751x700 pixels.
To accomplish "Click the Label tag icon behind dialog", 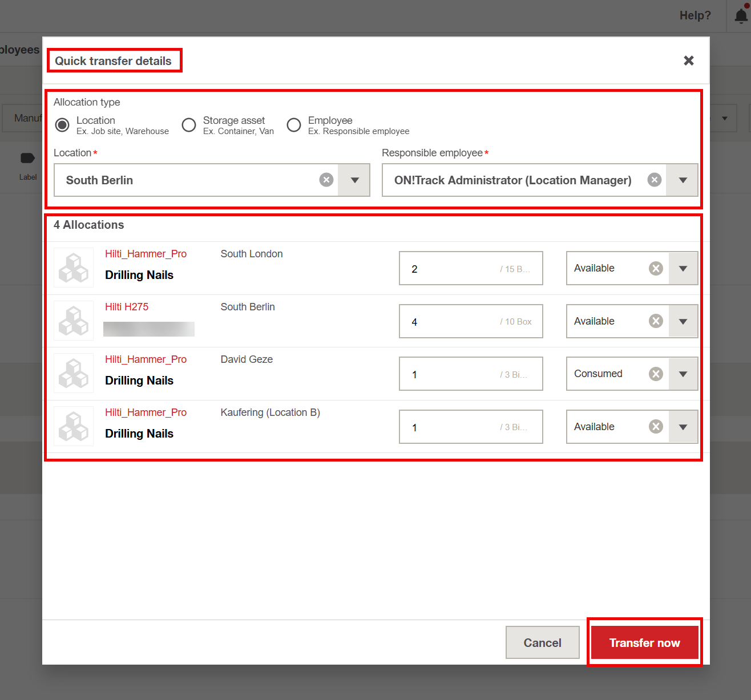I will (27, 158).
